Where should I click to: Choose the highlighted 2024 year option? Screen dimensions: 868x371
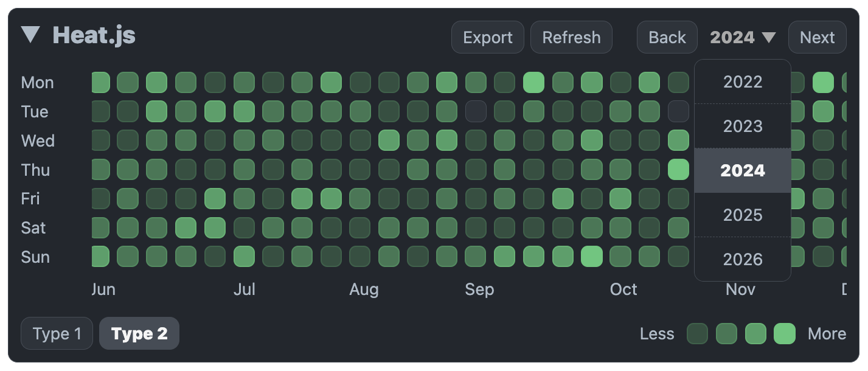[741, 170]
